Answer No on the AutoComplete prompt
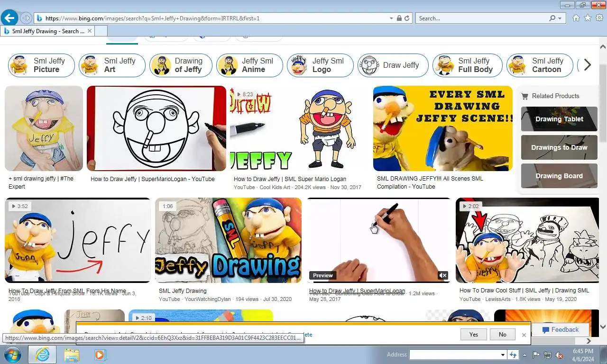607x364 pixels. pos(503,335)
